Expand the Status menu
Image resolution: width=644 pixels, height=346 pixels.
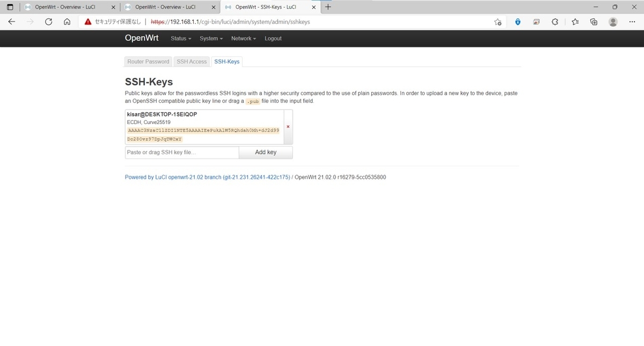181,39
